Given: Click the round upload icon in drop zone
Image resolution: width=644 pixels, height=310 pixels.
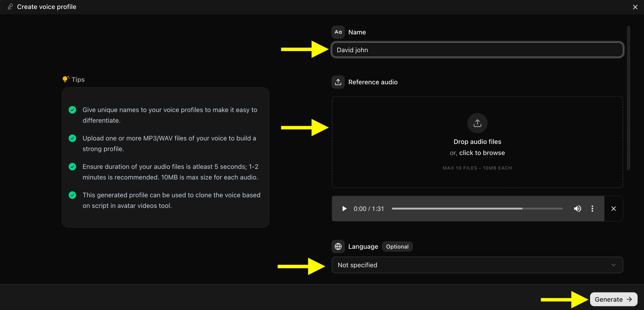Looking at the screenshot, I should point(477,123).
